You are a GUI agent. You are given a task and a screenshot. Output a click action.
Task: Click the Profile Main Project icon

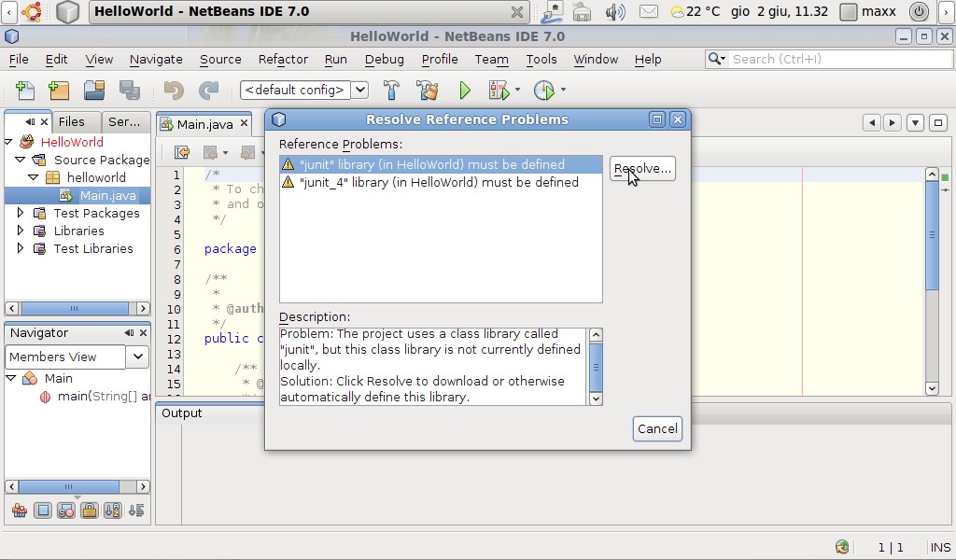pyautogui.click(x=543, y=91)
